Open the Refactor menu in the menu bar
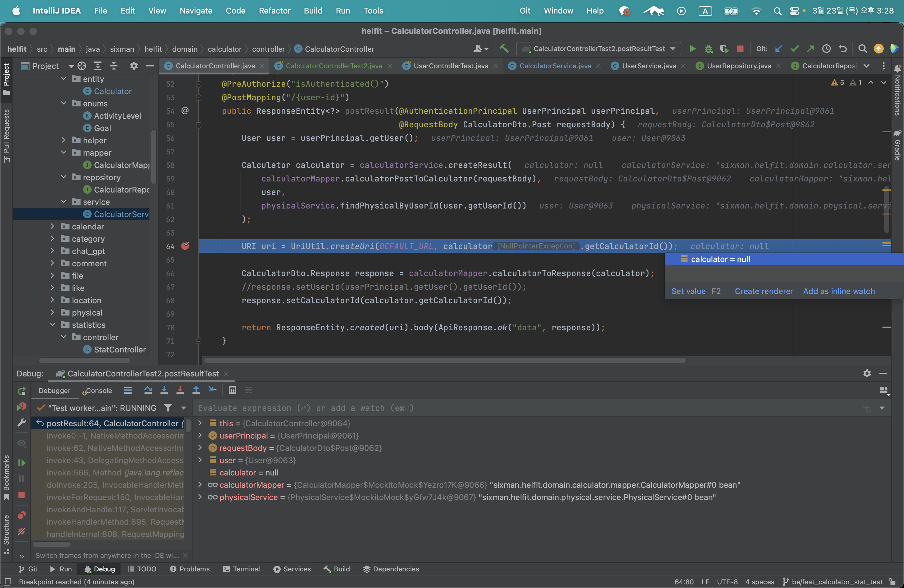The width and height of the screenshot is (904, 588). [x=274, y=11]
